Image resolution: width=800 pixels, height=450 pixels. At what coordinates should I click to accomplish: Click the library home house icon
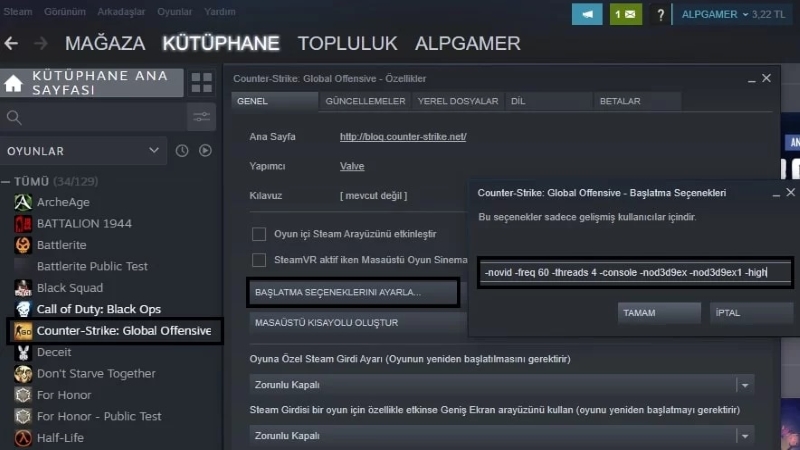tap(13, 83)
